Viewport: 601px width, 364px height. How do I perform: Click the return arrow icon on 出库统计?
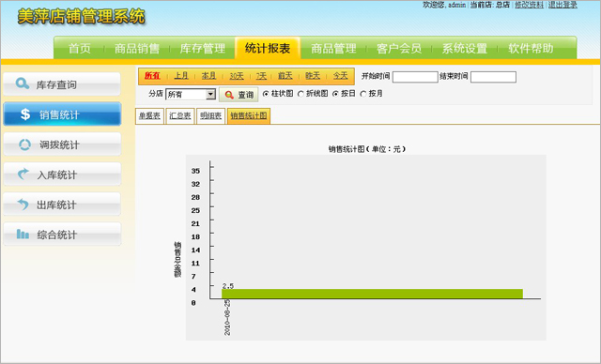pos(23,204)
